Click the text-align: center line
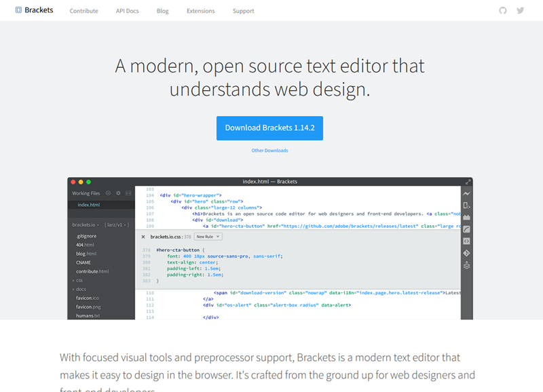 (193, 262)
